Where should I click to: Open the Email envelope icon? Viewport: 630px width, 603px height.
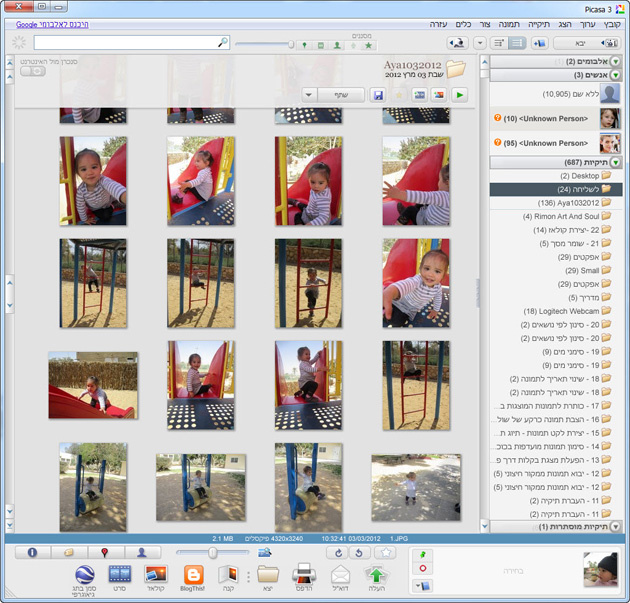[340, 575]
